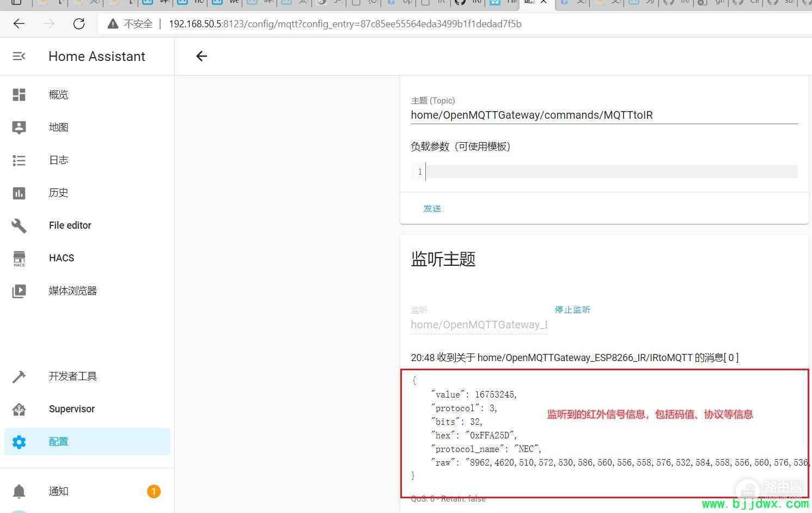812x513 pixels.
Task: Open the 日志 logbook icon
Action: coord(19,160)
